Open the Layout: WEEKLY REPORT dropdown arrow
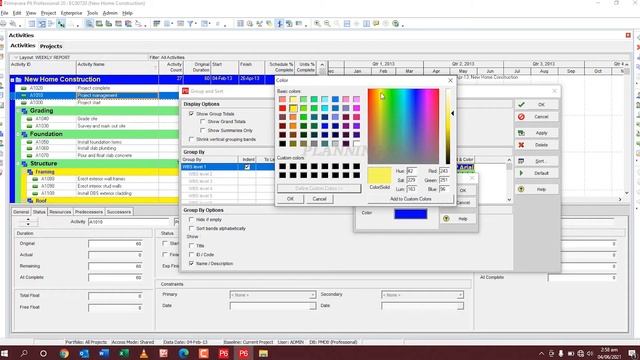640x360 pixels. point(16,58)
